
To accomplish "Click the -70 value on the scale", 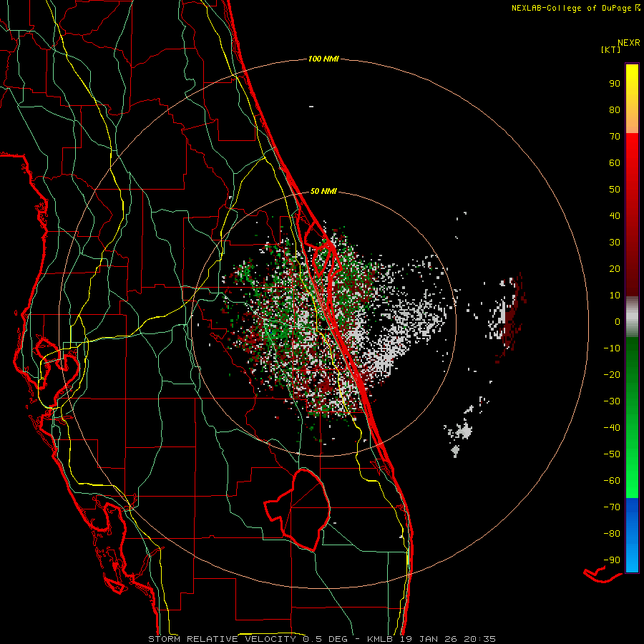I will [x=612, y=507].
